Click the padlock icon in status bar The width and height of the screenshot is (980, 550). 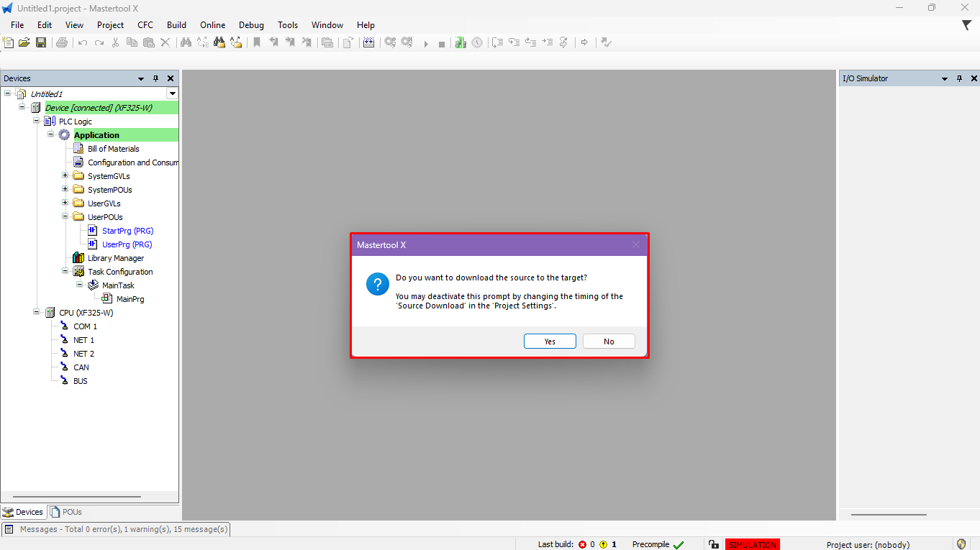pos(713,544)
